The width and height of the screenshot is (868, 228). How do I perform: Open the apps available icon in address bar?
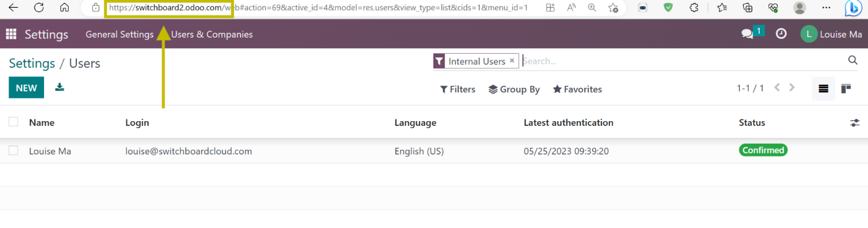[x=550, y=8]
